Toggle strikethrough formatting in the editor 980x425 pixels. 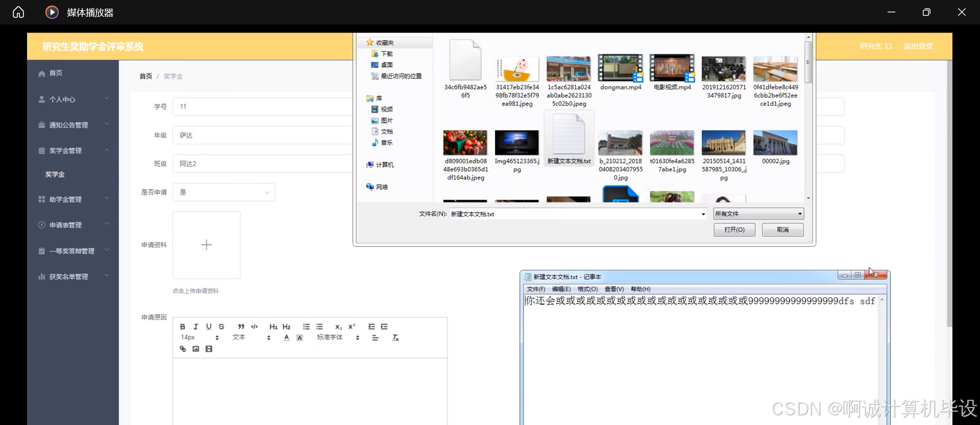pyautogui.click(x=222, y=327)
